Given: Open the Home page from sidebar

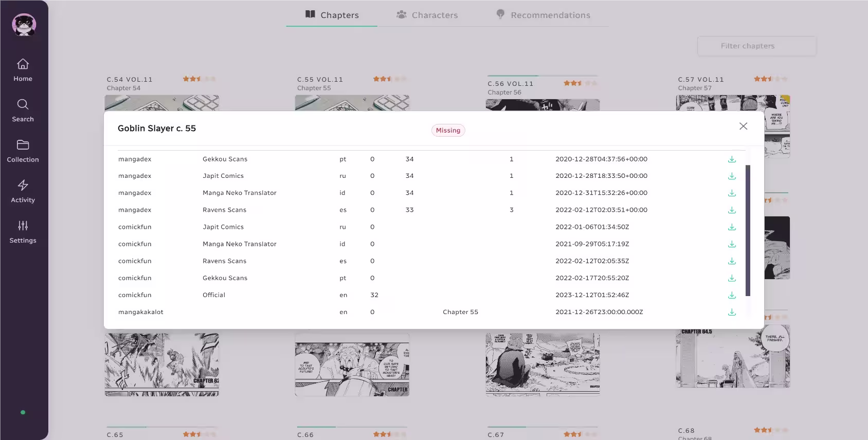Looking at the screenshot, I should 23,70.
